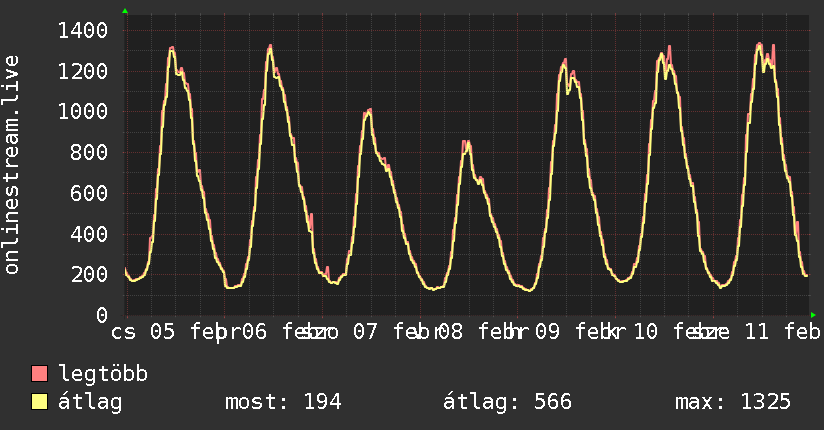The height and width of the screenshot is (430, 824).
Task: Click the y-axis label 200
Action: pos(89,274)
